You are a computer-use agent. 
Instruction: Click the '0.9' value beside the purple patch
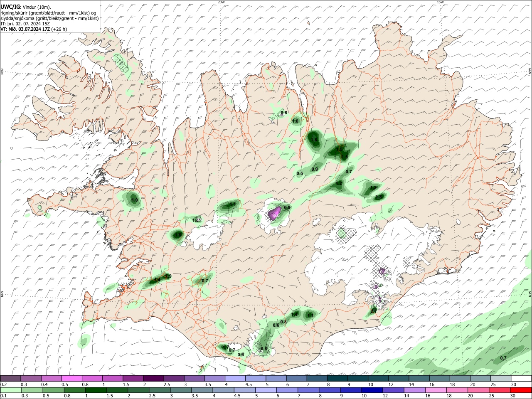pos(287,207)
